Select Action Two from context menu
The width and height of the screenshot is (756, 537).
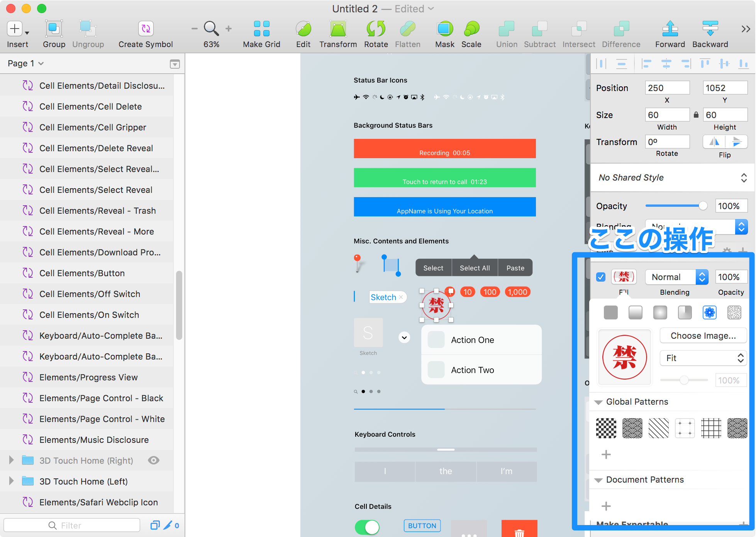point(472,369)
